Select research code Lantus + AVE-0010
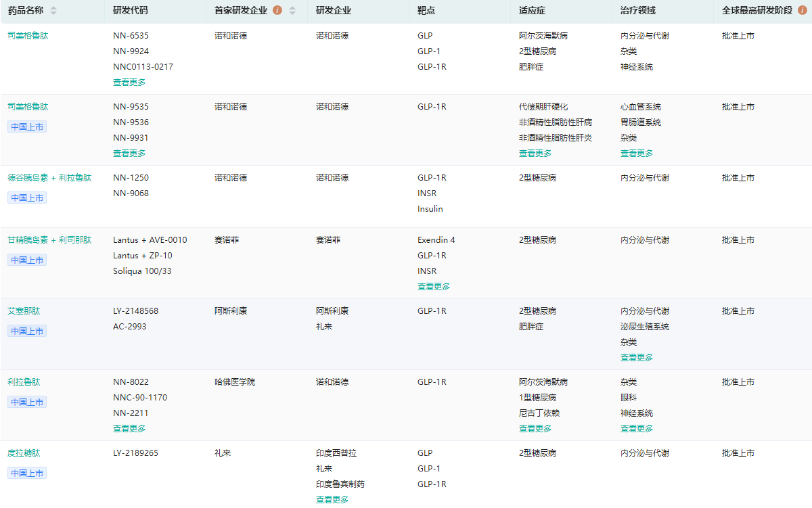 tap(150, 240)
